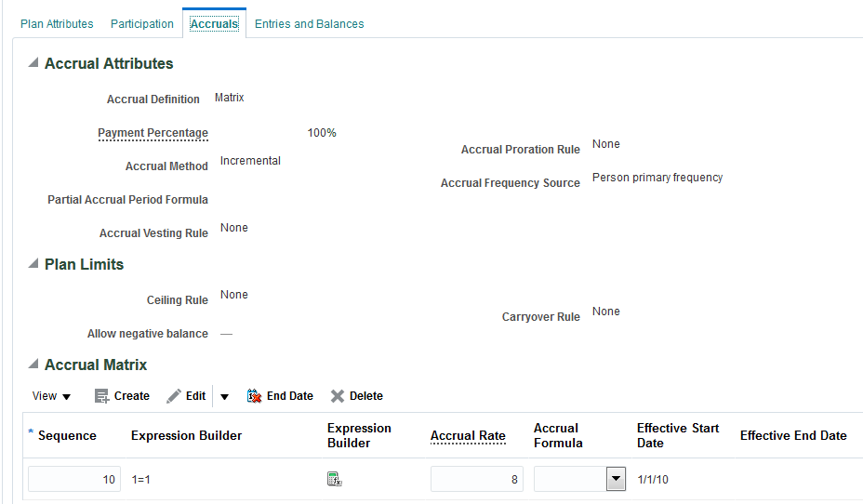Viewport: 863px width, 504px height.
Task: Collapse the Plan Limits section
Action: point(33,265)
